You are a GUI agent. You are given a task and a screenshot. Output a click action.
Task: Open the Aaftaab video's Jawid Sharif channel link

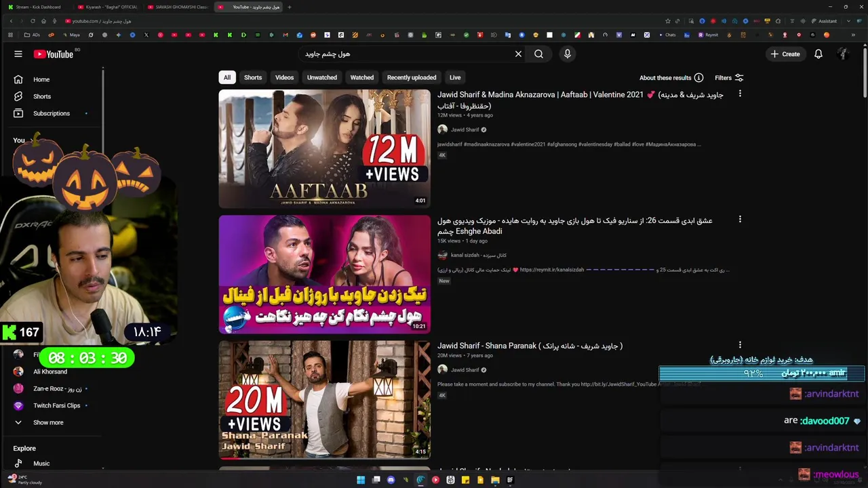coord(465,129)
